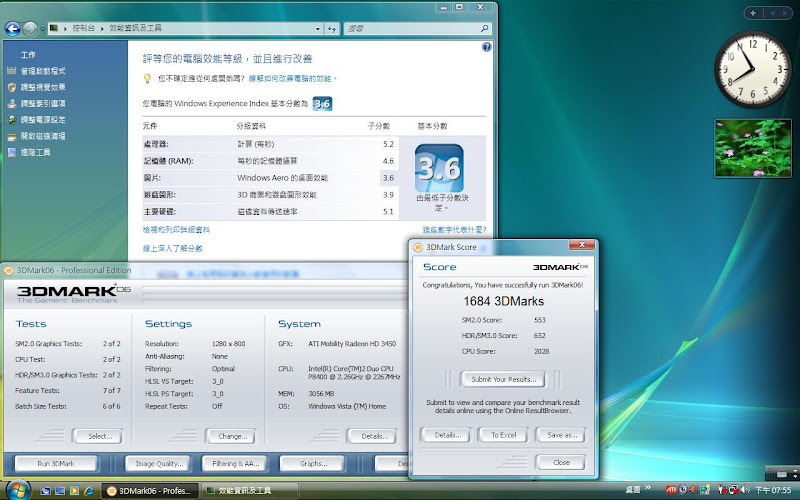
Task: Click Graphs... button
Action: point(312,464)
